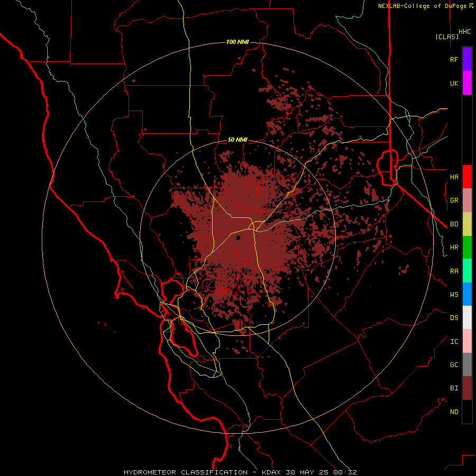476x476 pixels.
Task: Click the HHC product code label
Action: [464, 32]
